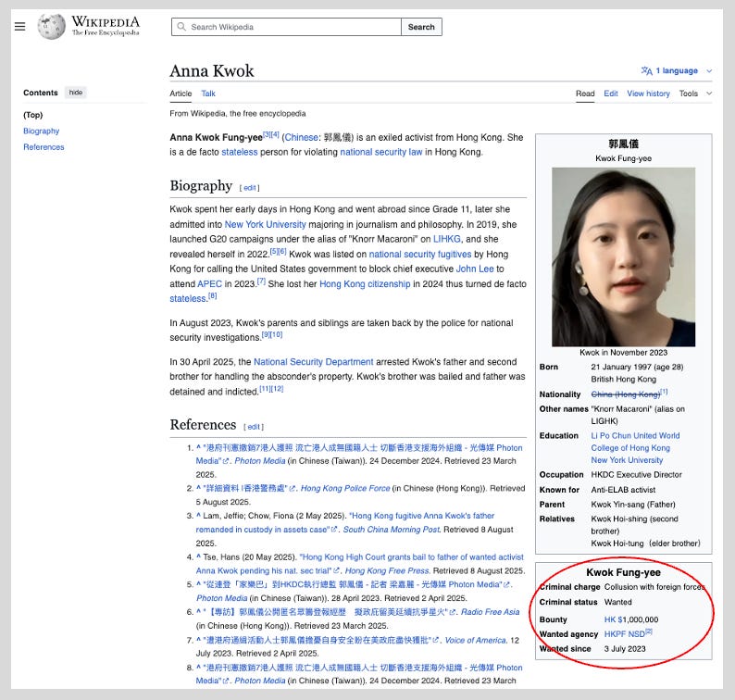Open the Chinese language link
The height and width of the screenshot is (700, 735).
302,137
